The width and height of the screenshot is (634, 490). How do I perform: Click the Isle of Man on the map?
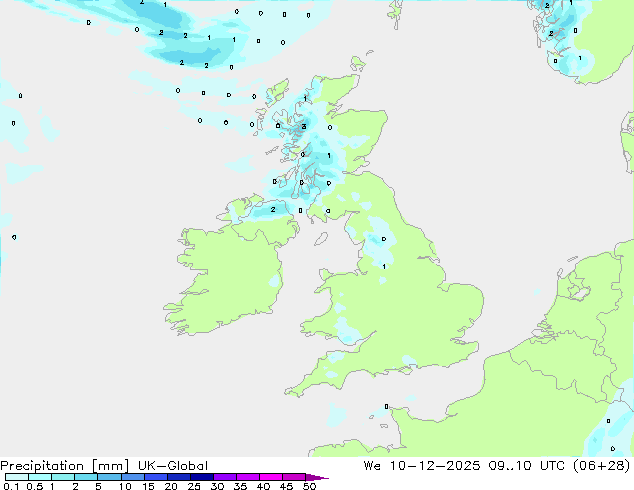click(321, 239)
